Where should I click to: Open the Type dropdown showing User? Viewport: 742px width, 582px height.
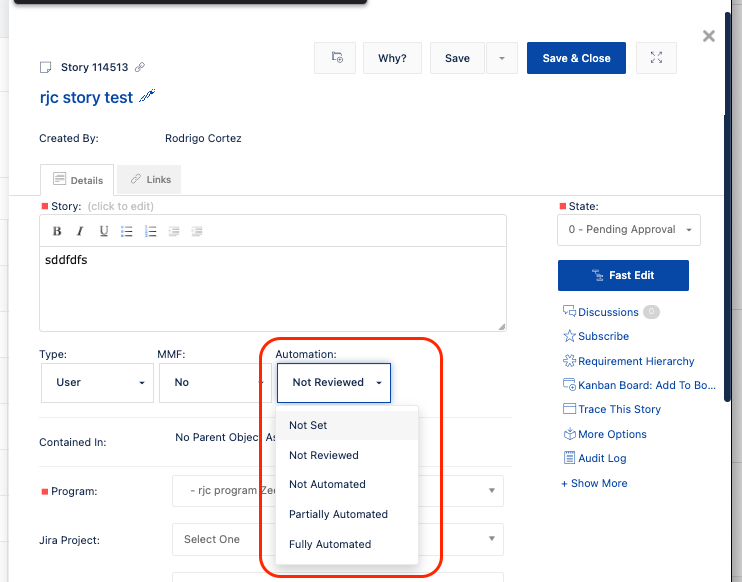[x=97, y=383]
